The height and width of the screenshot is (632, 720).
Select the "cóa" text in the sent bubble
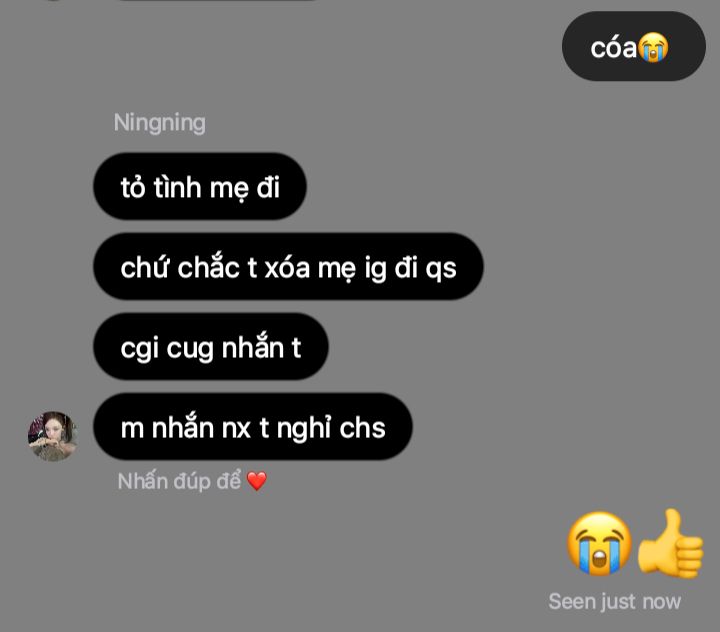point(613,48)
